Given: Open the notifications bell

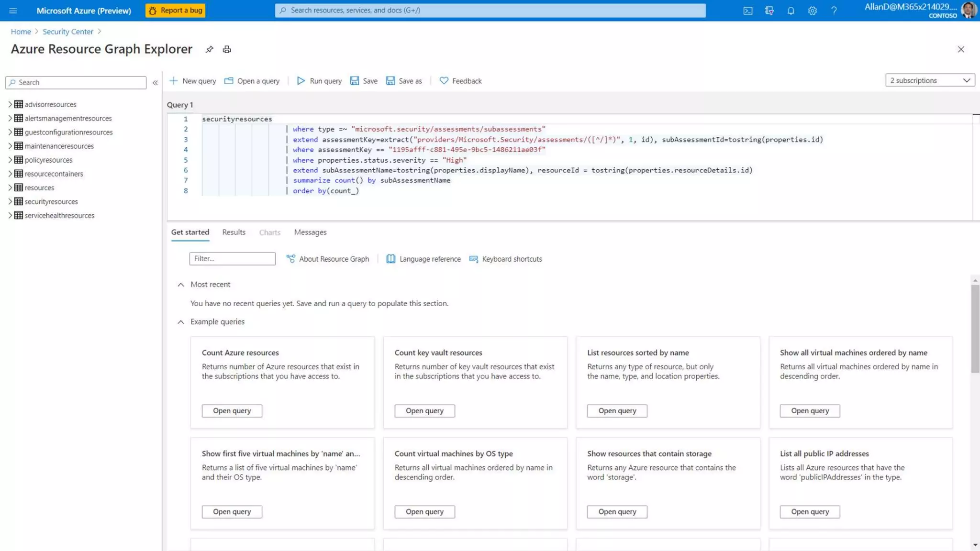Looking at the screenshot, I should tap(791, 11).
